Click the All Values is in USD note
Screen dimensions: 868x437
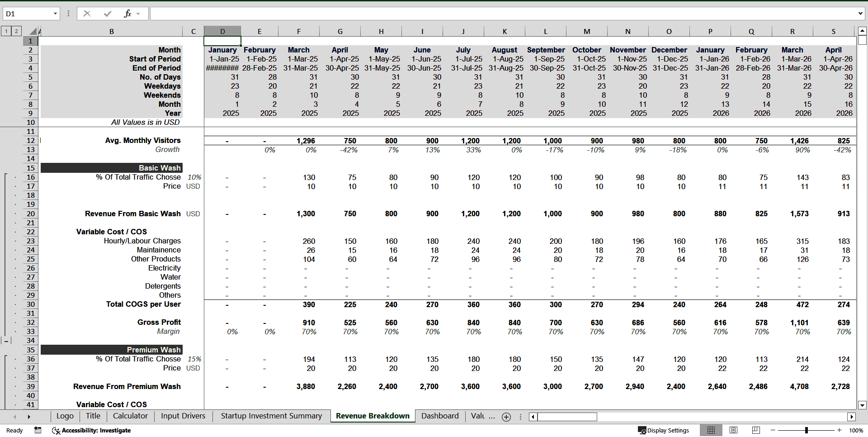146,123
